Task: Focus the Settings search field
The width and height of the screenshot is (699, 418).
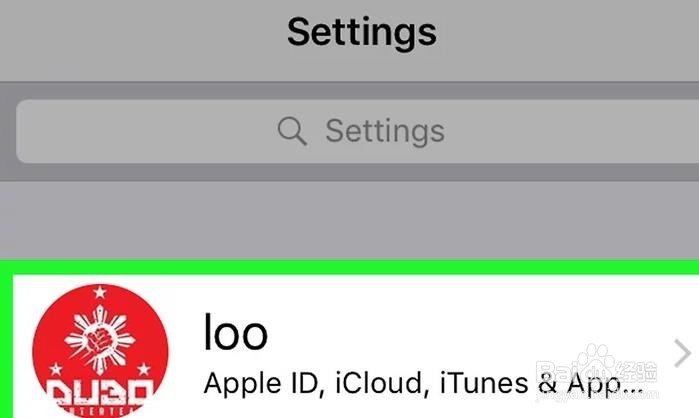Action: coord(358,131)
